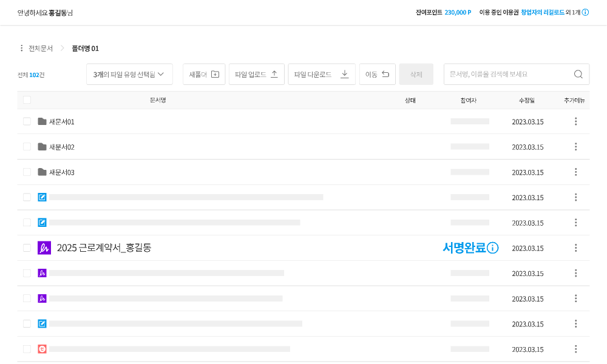Click the 2023.03.15 date in 새문서01 row
This screenshot has width=607, height=364.
[527, 122]
